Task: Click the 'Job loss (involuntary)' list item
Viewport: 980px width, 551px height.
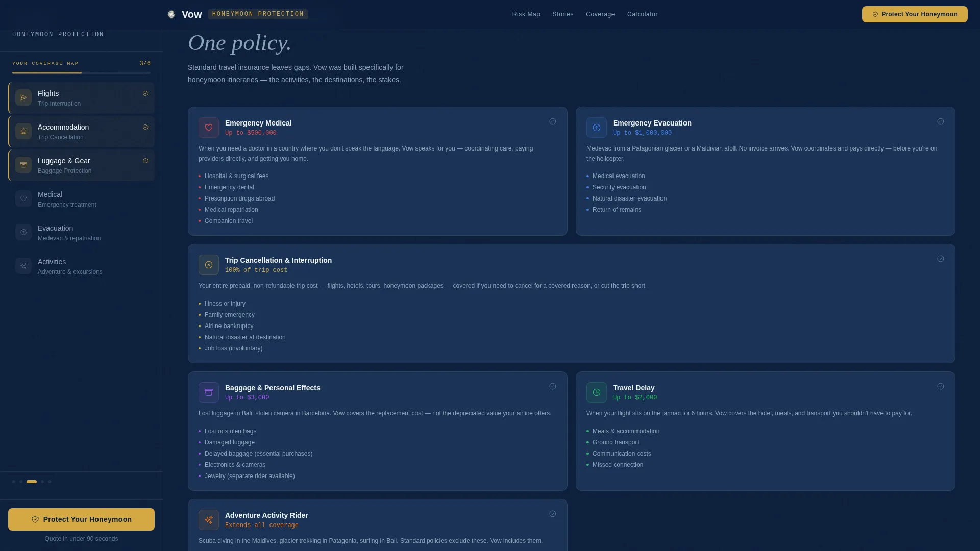Action: click(x=233, y=348)
